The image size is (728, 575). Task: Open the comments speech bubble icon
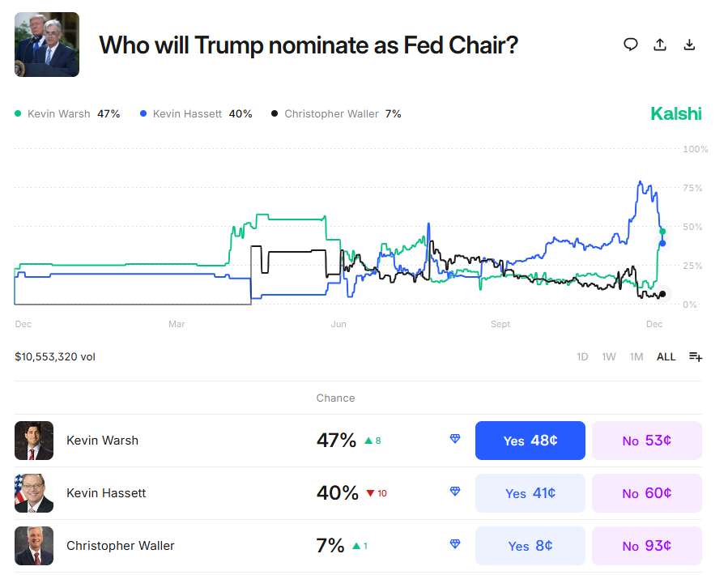pos(631,45)
